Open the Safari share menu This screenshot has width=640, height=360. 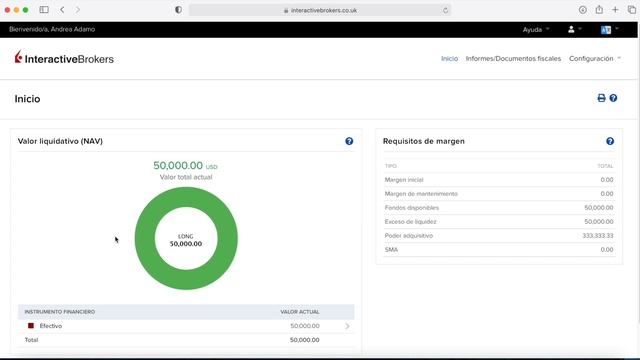point(599,9)
